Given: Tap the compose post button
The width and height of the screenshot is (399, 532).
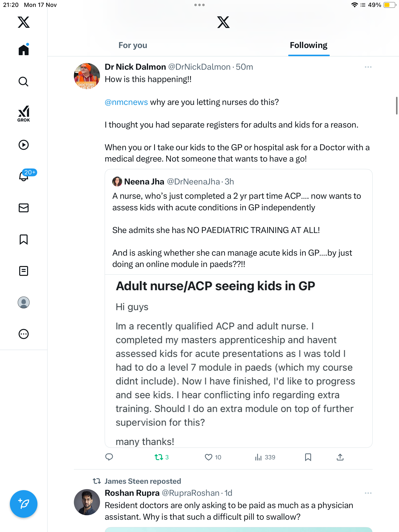Looking at the screenshot, I should tap(24, 504).
